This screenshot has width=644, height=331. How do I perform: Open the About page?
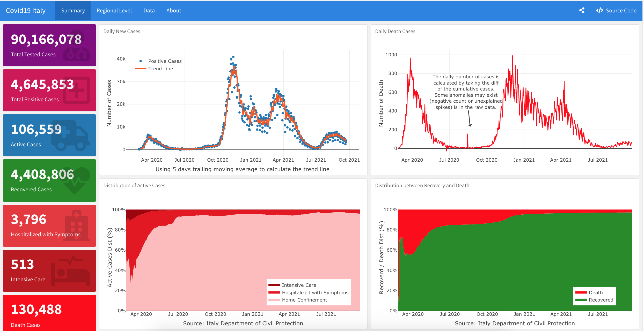[x=174, y=10]
